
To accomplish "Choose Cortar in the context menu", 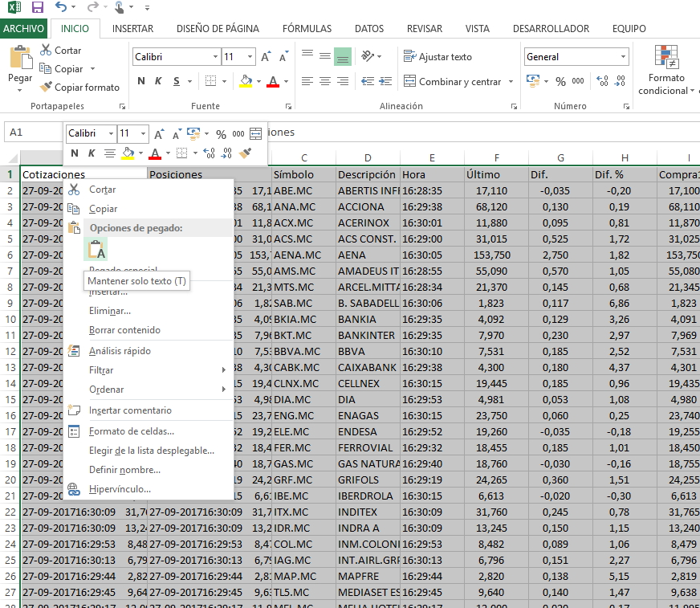I will (149, 190).
